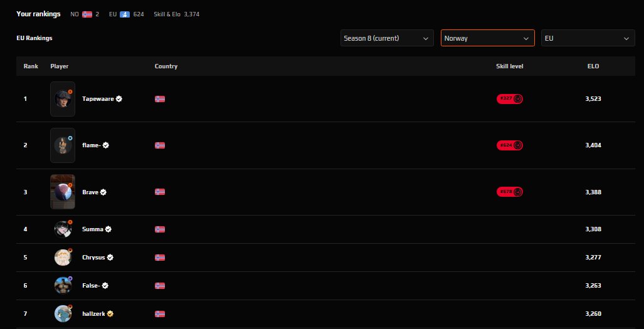Click Norway flag in hallzerk row
Viewport: 644px width, 329px height.
pyautogui.click(x=160, y=314)
